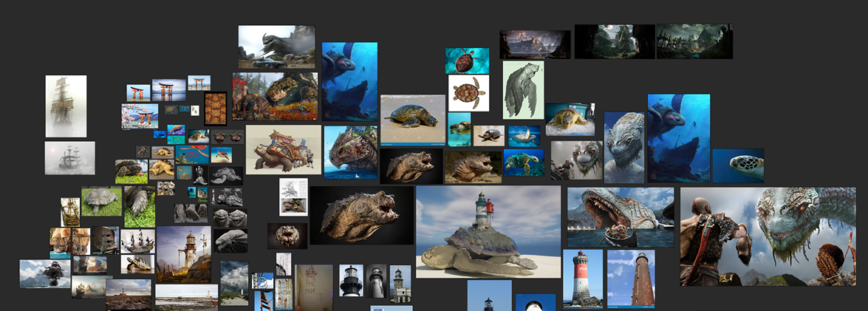Select the serpent open mouth with boat image
The height and width of the screenshot is (311, 868).
point(621,217)
